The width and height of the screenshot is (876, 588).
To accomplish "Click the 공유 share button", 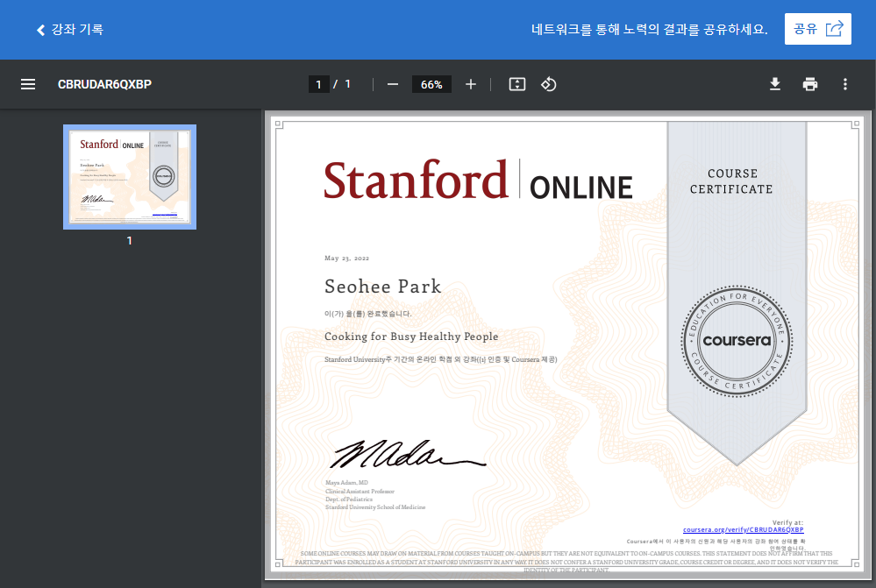I will pos(817,29).
